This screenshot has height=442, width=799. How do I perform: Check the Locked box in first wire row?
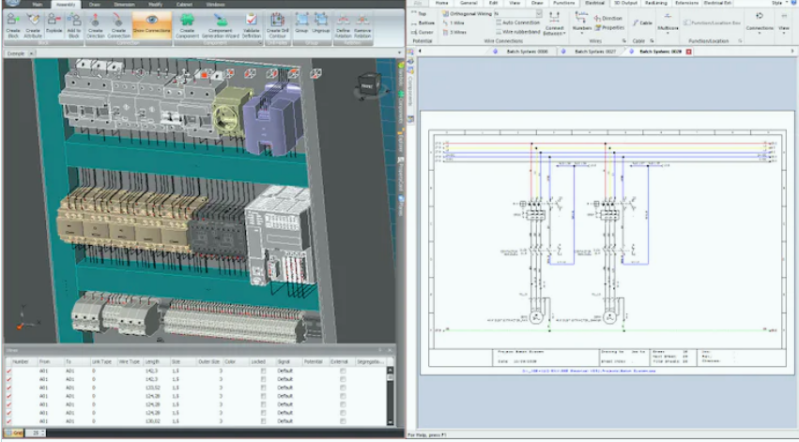tap(263, 370)
